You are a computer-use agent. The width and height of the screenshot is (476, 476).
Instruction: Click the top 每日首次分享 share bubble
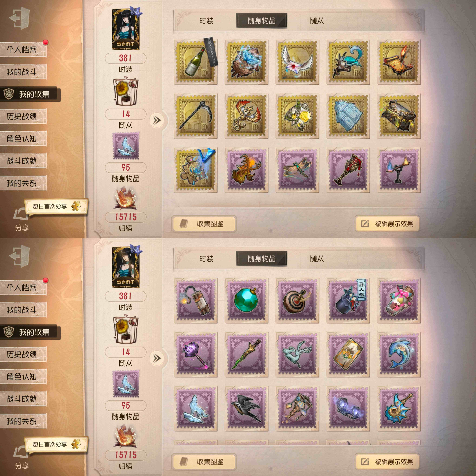(56, 207)
